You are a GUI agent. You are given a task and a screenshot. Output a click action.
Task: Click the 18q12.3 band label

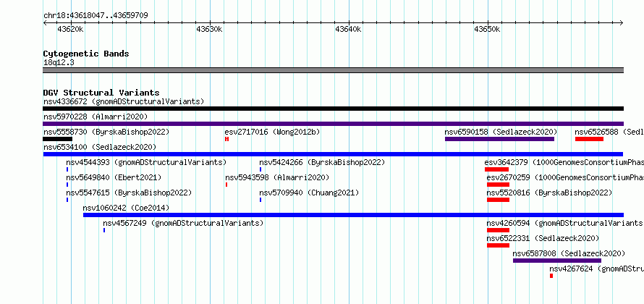59,63
